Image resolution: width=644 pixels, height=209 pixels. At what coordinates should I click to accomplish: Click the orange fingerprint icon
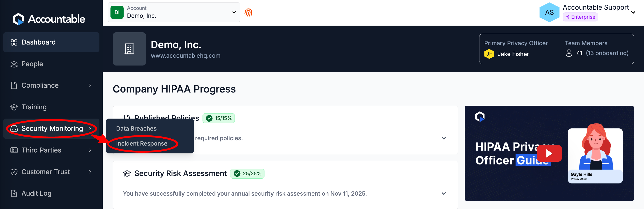coord(248,12)
